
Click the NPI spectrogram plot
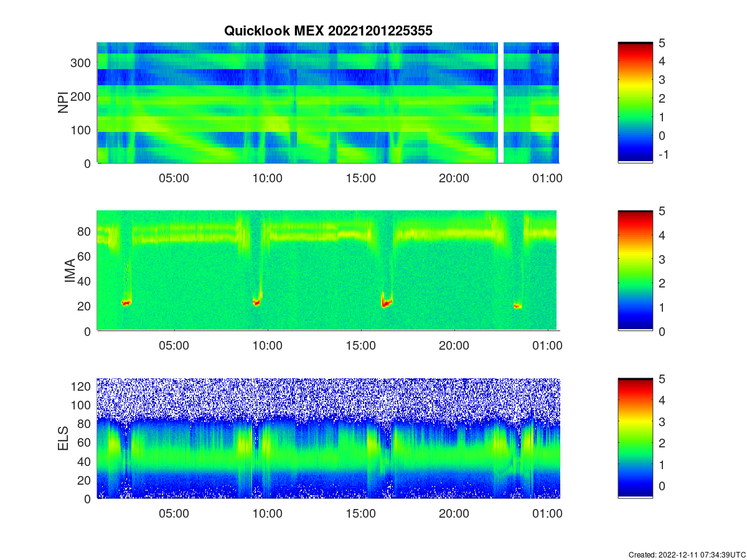(328, 103)
